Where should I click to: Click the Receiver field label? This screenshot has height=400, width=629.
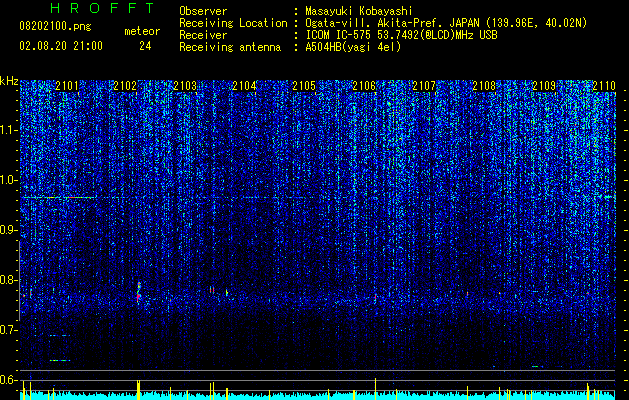coord(203,35)
